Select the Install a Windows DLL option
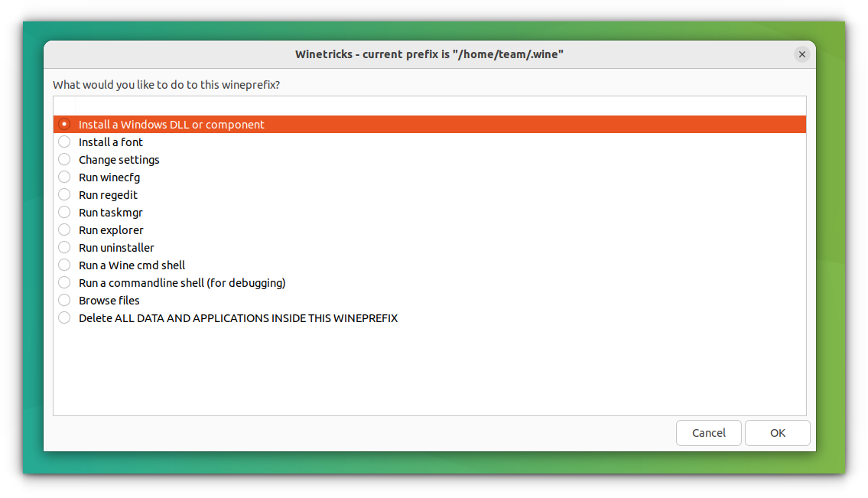The image size is (868, 498). [x=172, y=124]
